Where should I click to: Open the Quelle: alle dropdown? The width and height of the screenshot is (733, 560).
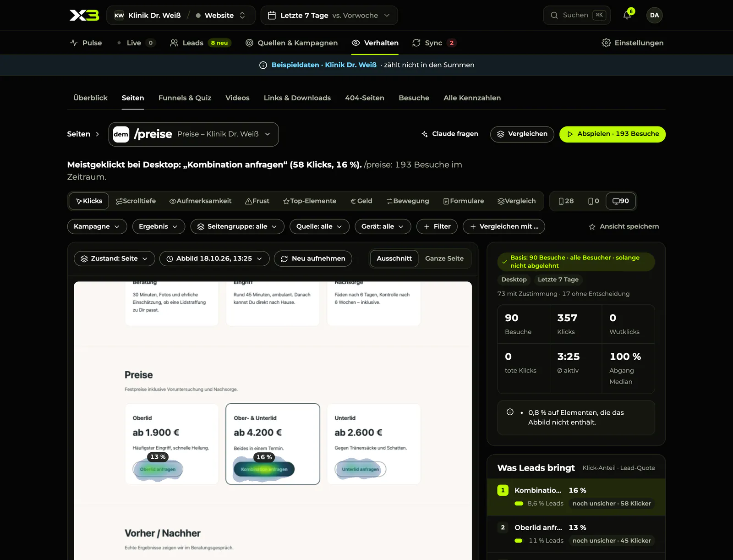click(x=319, y=226)
